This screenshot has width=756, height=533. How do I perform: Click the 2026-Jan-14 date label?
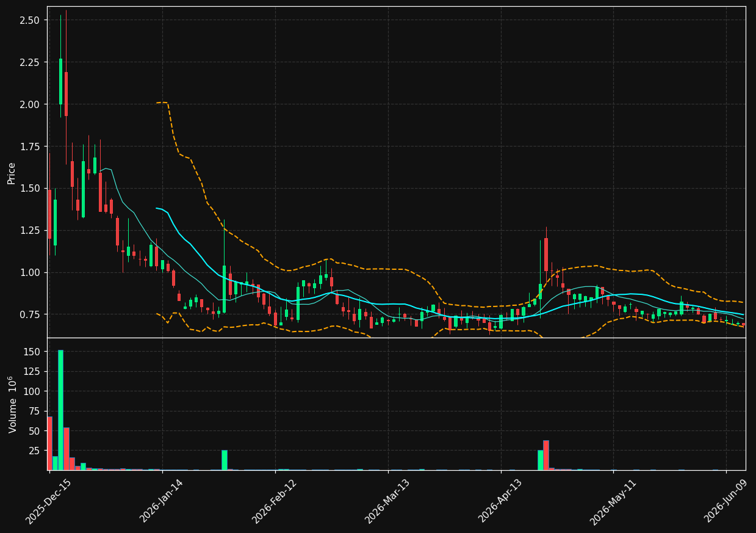tap(161, 501)
